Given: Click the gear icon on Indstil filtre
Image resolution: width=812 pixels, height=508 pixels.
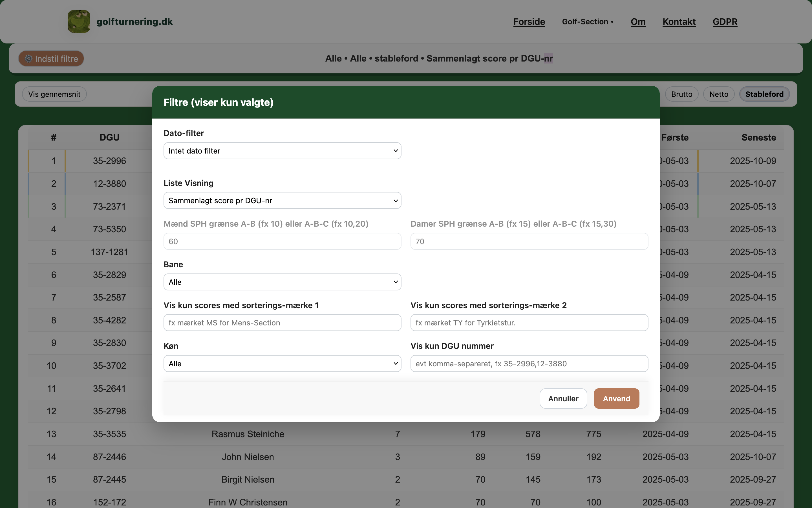Looking at the screenshot, I should [28, 59].
